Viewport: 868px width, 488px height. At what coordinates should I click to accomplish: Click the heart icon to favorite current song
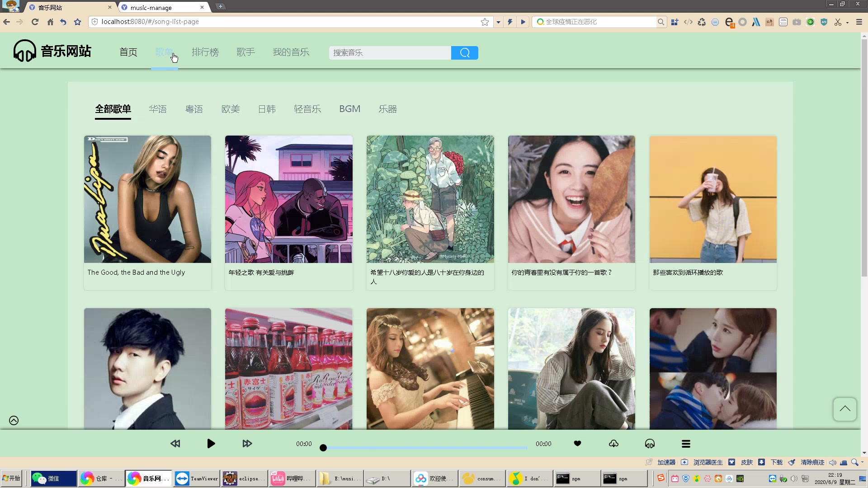[577, 443]
